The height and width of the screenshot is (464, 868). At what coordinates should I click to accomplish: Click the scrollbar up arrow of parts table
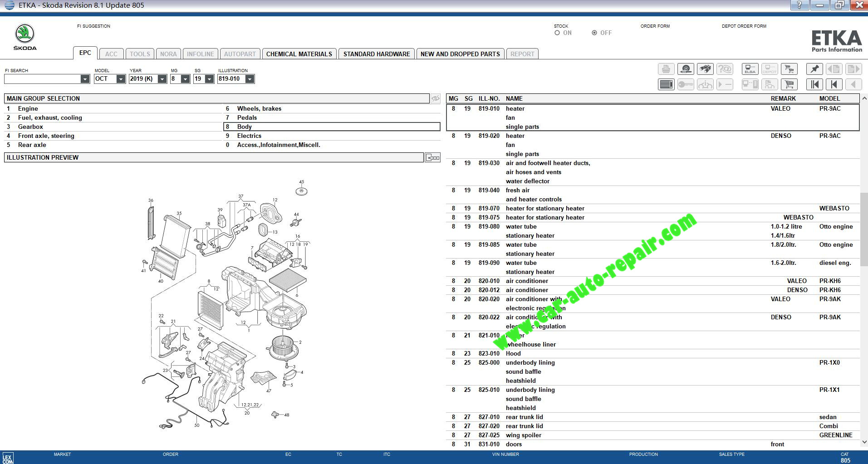click(x=864, y=98)
